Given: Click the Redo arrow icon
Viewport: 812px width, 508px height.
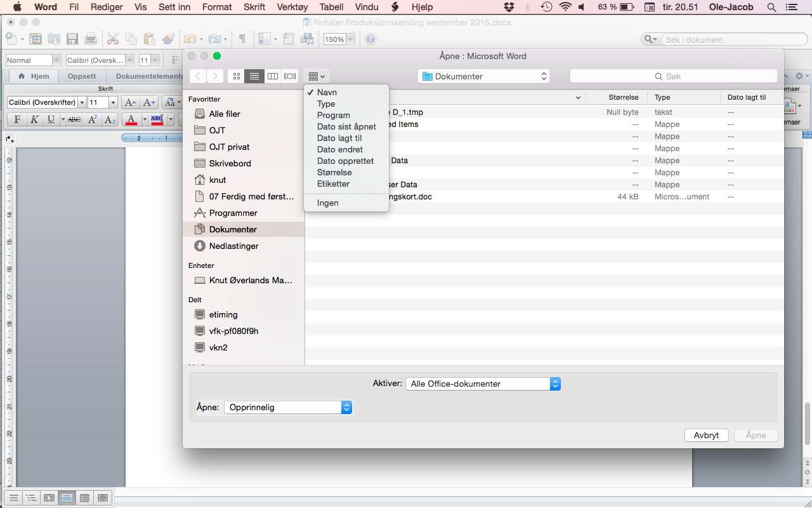Looking at the screenshot, I should coord(214,39).
